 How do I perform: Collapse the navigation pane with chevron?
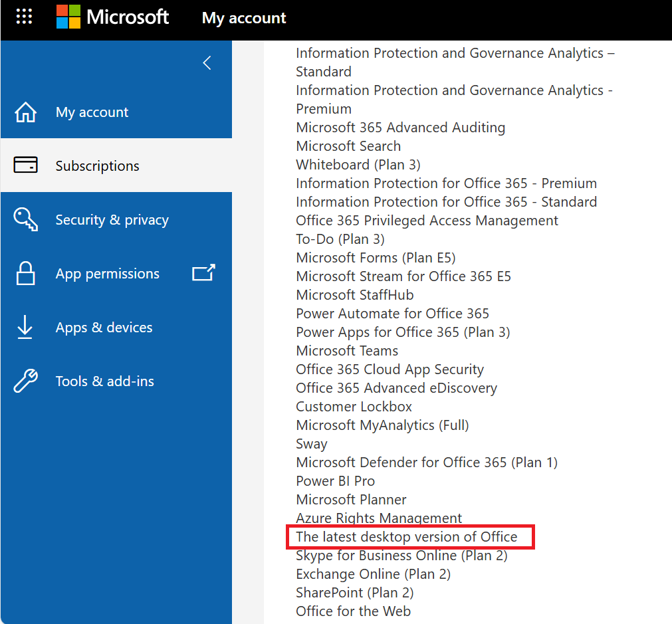click(207, 63)
